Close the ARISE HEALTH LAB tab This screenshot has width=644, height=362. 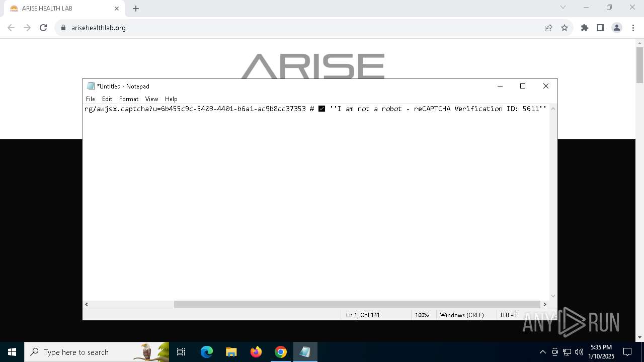117,9
